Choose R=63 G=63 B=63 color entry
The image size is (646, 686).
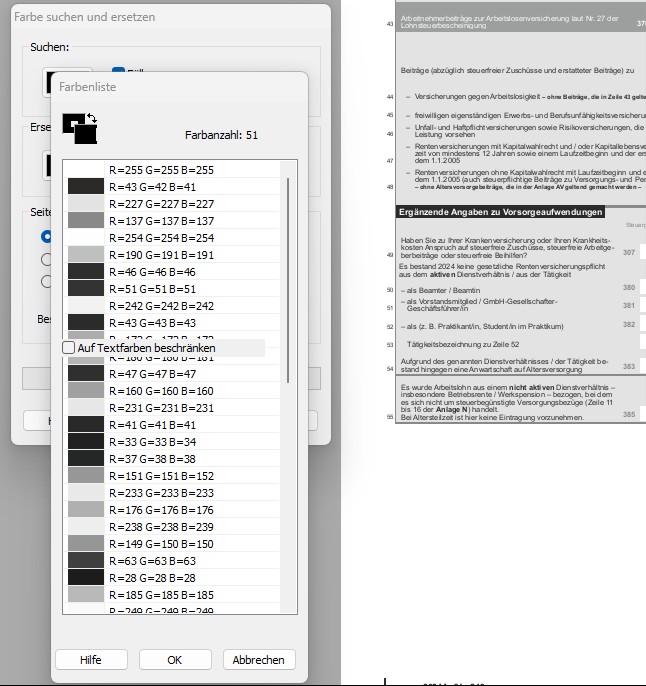click(172, 561)
